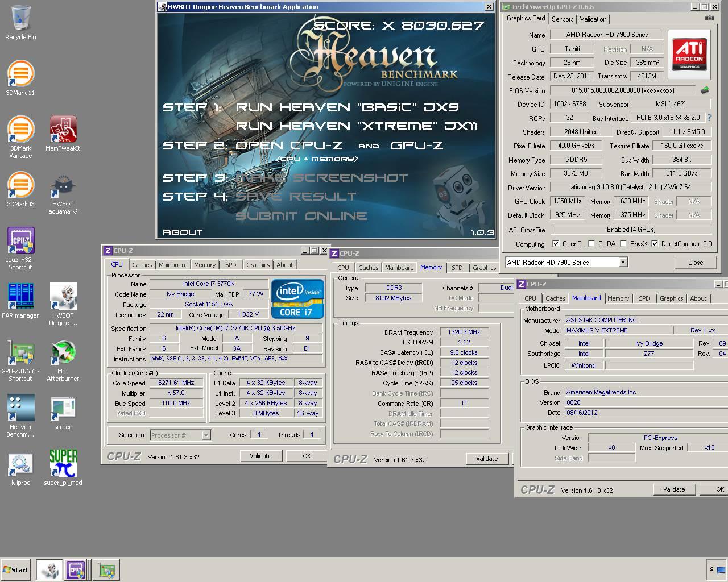Click the system tray monitor icon
The height and width of the screenshot is (582, 728).
[x=721, y=569]
